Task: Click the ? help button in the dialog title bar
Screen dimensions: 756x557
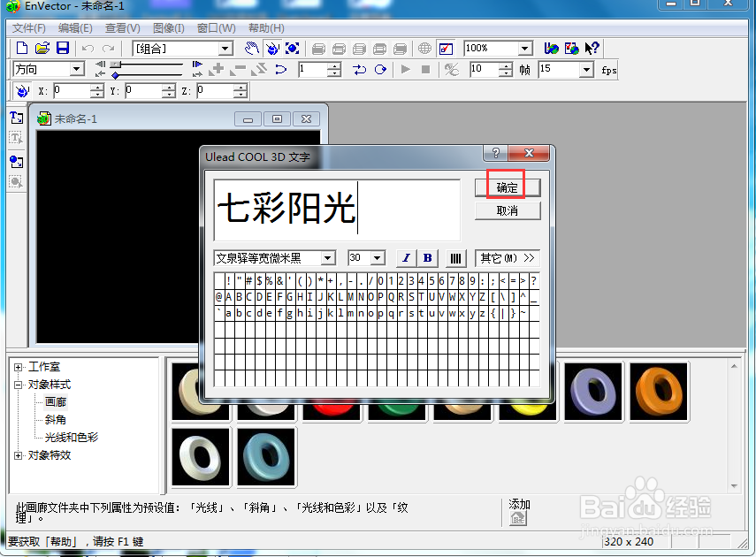Action: pos(496,153)
